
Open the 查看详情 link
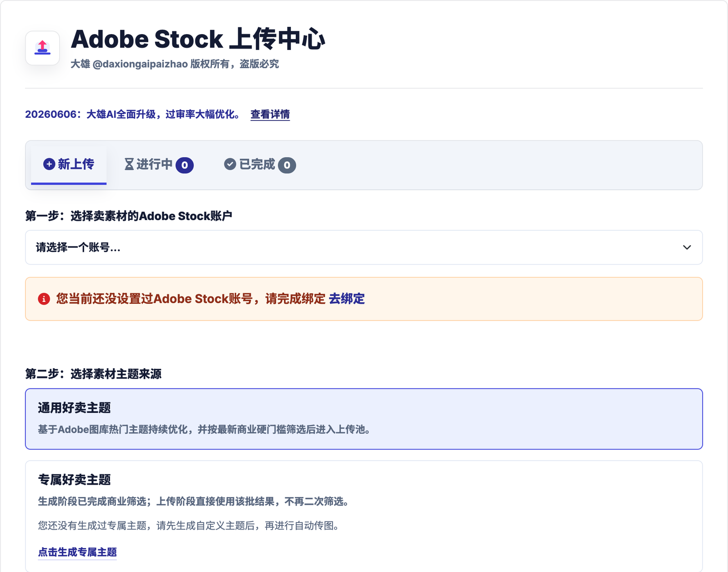tap(270, 114)
